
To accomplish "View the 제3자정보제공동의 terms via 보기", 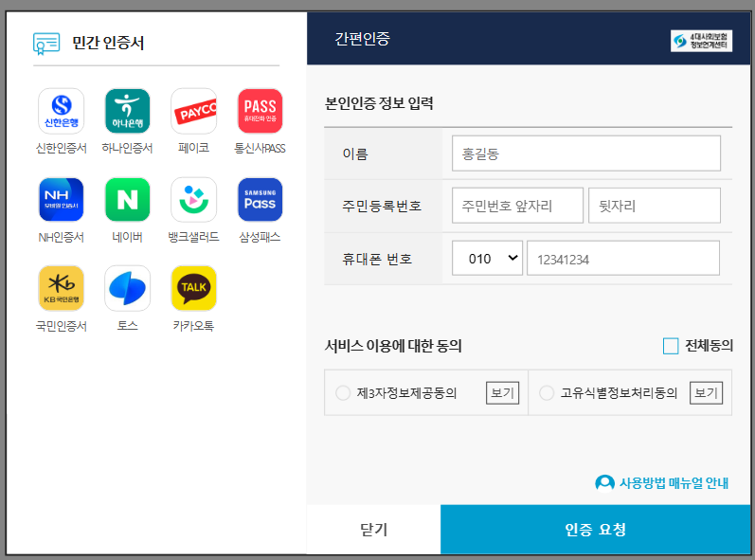I will (502, 393).
